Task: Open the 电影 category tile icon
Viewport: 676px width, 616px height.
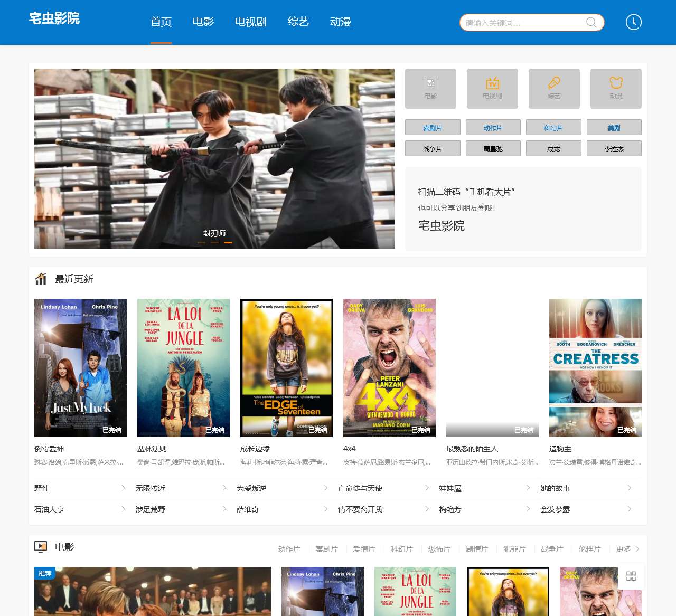Action: [430, 83]
